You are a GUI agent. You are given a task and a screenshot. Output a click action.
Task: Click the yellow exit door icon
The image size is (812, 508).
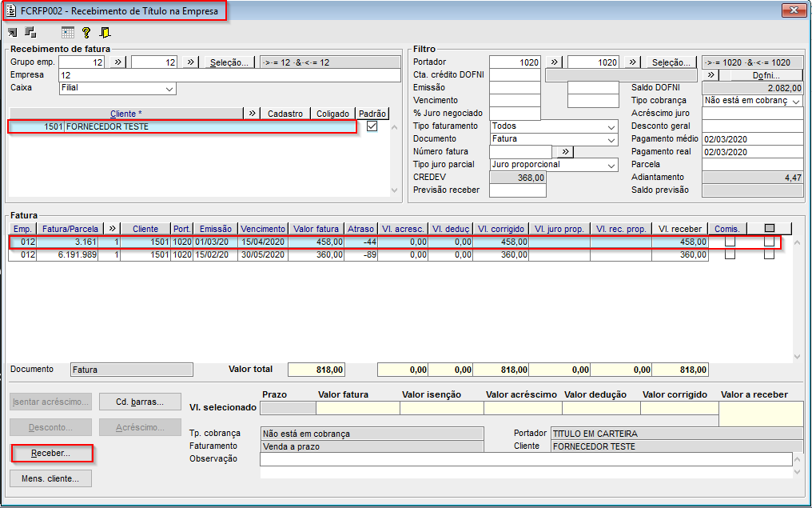pos(105,33)
